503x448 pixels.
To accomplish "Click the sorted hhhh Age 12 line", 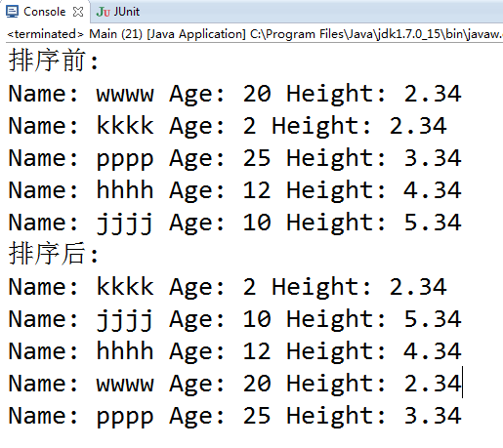I will [234, 351].
